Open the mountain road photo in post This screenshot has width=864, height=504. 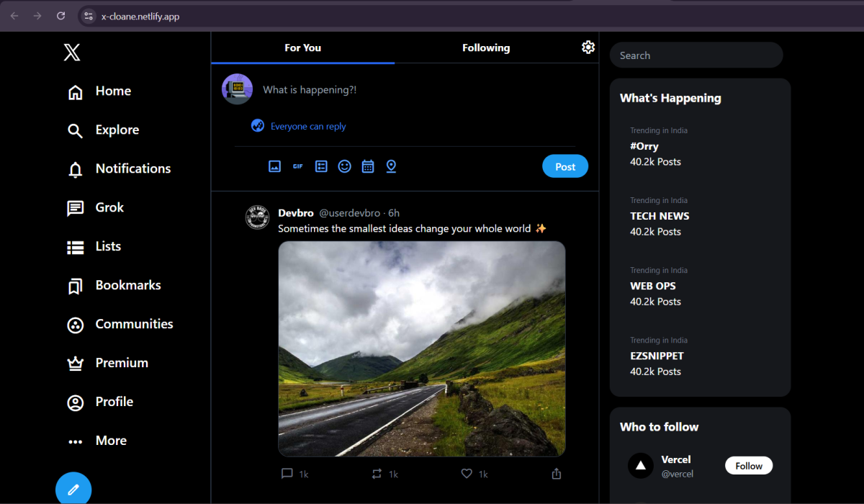(422, 348)
